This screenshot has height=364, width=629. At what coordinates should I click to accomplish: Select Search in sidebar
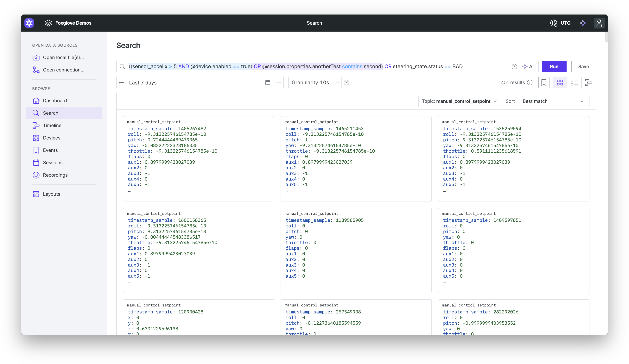[64, 113]
